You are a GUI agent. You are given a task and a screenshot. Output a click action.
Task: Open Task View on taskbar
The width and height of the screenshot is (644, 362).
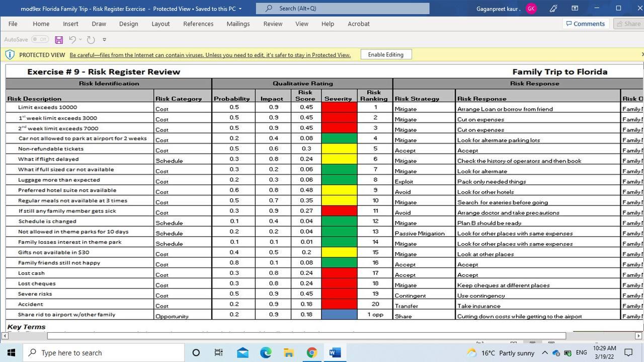(x=219, y=352)
